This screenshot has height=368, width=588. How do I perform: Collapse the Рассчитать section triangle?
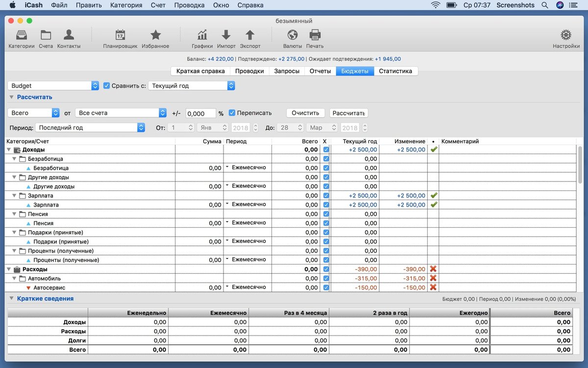[x=11, y=97]
